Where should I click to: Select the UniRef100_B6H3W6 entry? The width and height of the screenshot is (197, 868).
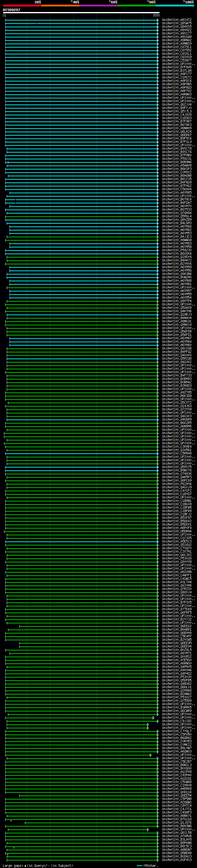click(177, 826)
